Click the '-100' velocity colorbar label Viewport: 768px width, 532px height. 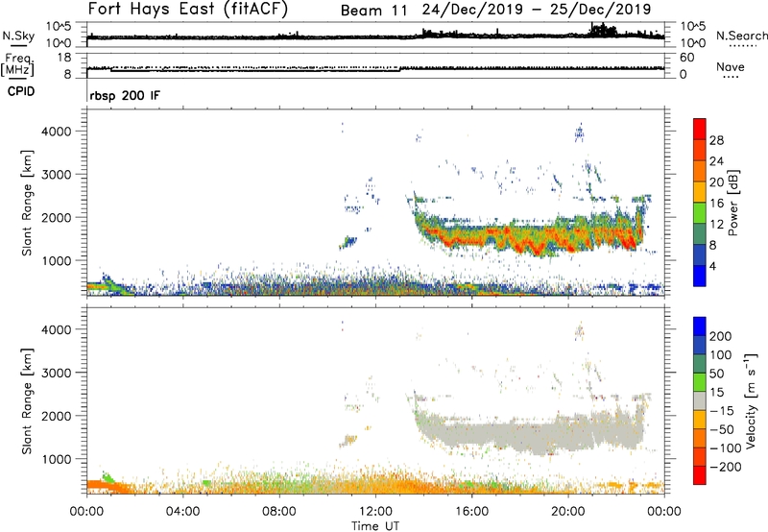(x=725, y=447)
